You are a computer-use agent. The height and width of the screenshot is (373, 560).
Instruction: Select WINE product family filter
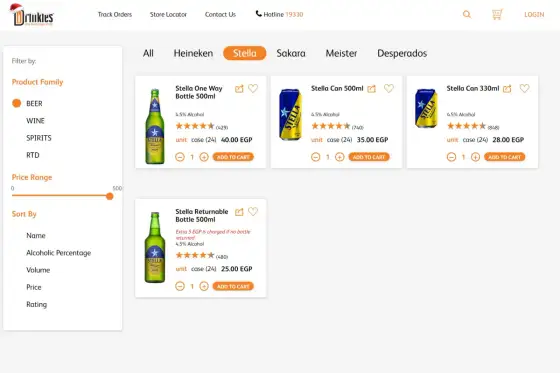pos(35,121)
